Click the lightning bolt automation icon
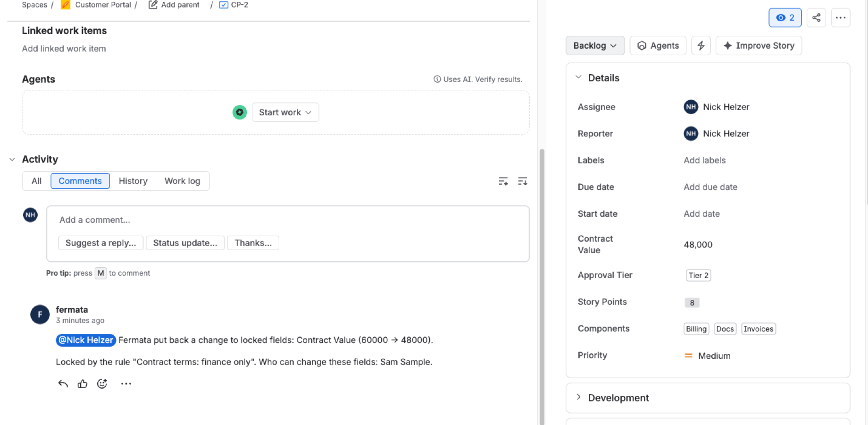 pos(701,45)
